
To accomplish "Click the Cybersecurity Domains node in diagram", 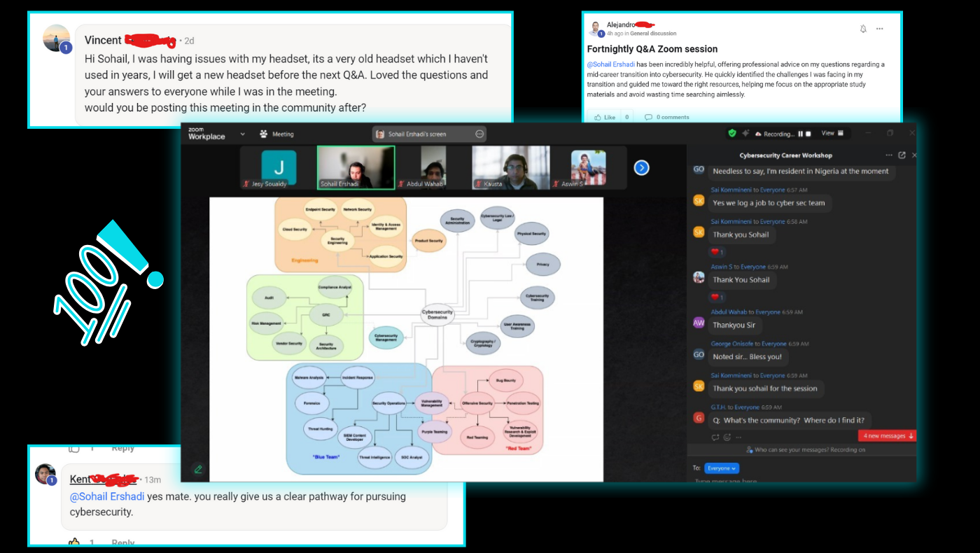I will 437,315.
